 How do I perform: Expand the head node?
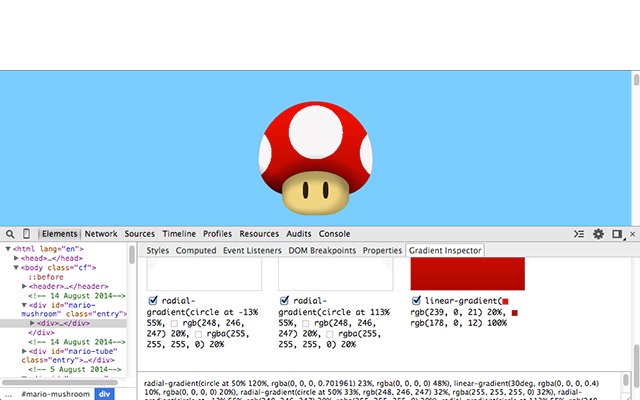(16, 258)
